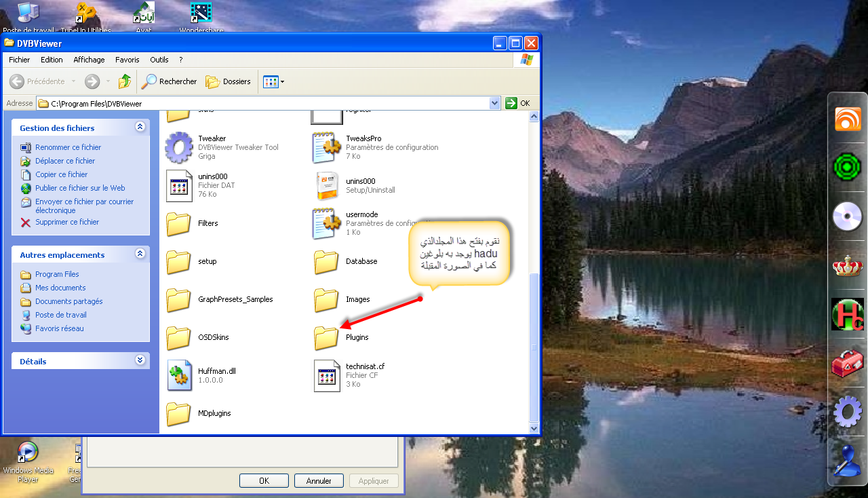Image resolution: width=868 pixels, height=498 pixels.
Task: Open the Database folder
Action: [326, 261]
